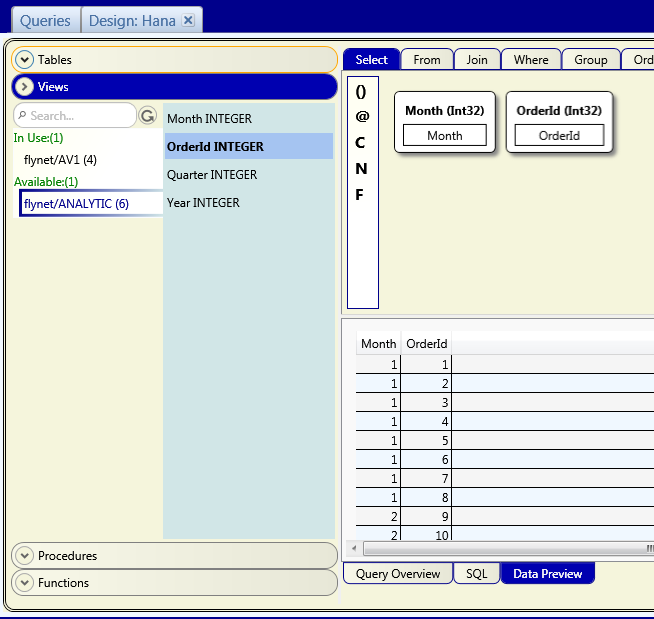Screen dimensions: 654x619
Task: Open the Where clause tab
Action: 531,60
